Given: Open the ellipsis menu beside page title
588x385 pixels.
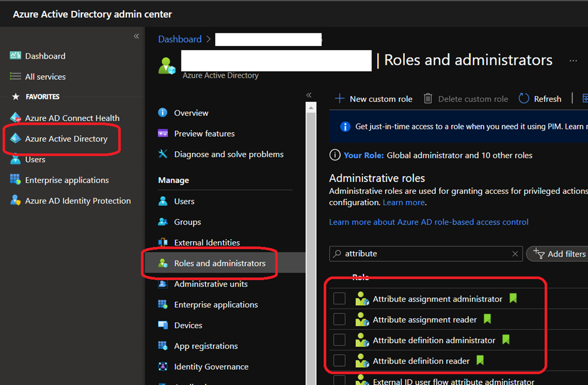Looking at the screenshot, I should (x=573, y=60).
